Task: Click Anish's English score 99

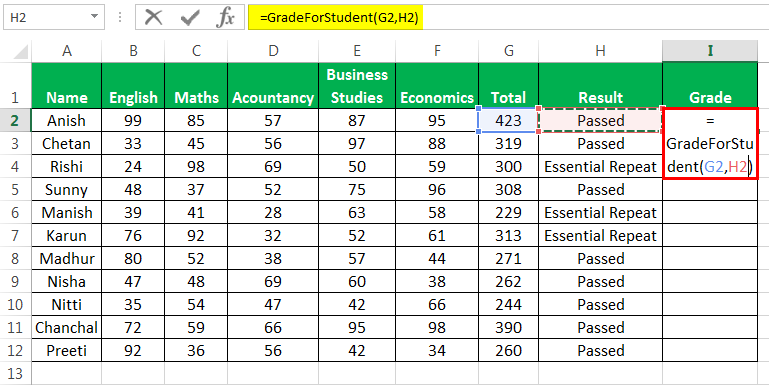Action: coord(133,120)
